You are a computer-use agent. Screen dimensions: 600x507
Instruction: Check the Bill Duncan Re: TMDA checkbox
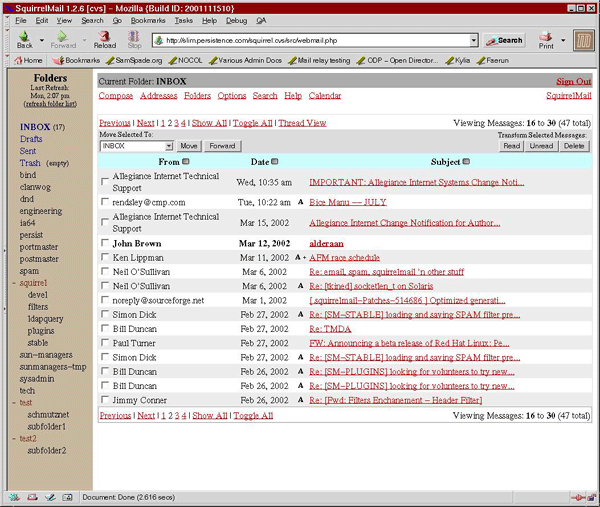pyautogui.click(x=104, y=328)
